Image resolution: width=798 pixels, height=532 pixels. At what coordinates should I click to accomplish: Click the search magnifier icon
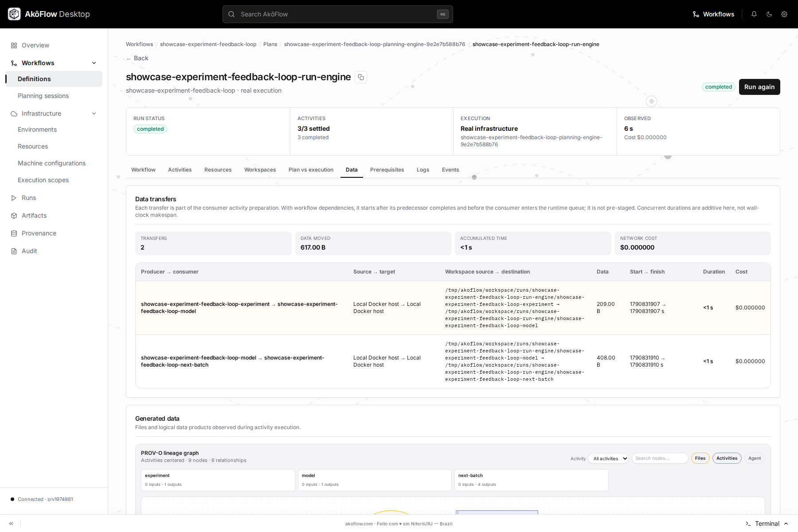tap(231, 14)
